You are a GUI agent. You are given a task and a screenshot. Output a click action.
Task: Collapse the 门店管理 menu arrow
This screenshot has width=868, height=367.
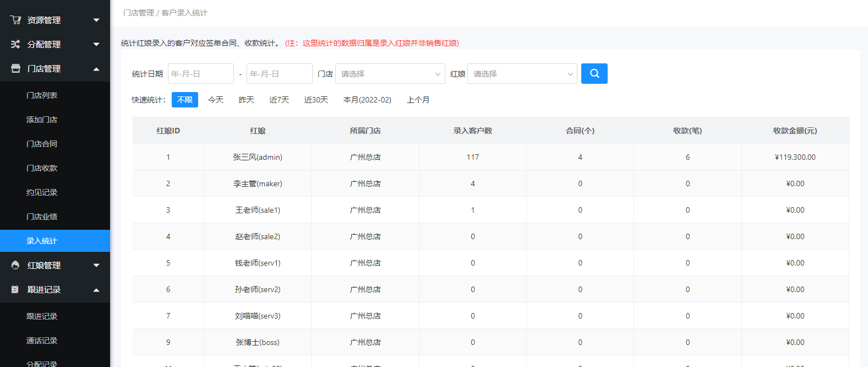pyautogui.click(x=96, y=69)
